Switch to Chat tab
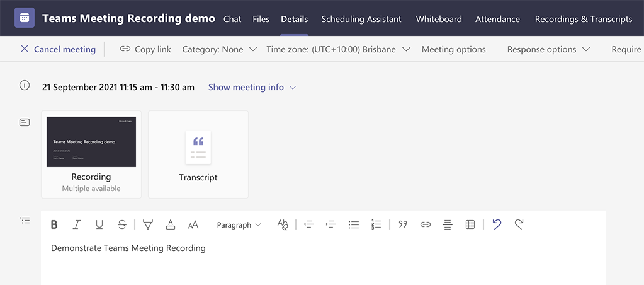 click(232, 19)
